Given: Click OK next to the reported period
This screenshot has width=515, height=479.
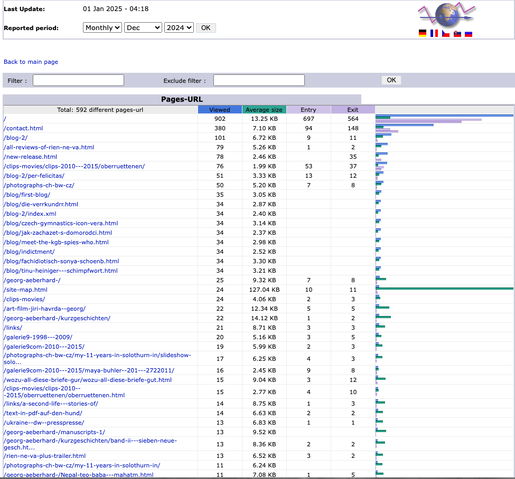Looking at the screenshot, I should point(206,28).
